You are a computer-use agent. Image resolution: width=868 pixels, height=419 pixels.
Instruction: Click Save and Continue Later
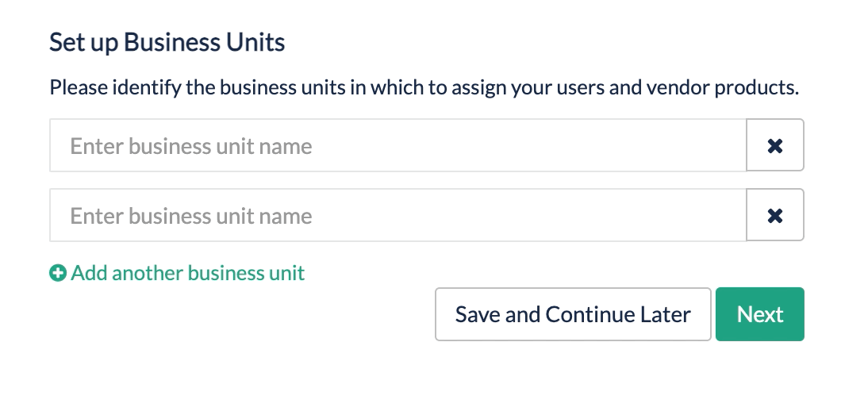[572, 314]
